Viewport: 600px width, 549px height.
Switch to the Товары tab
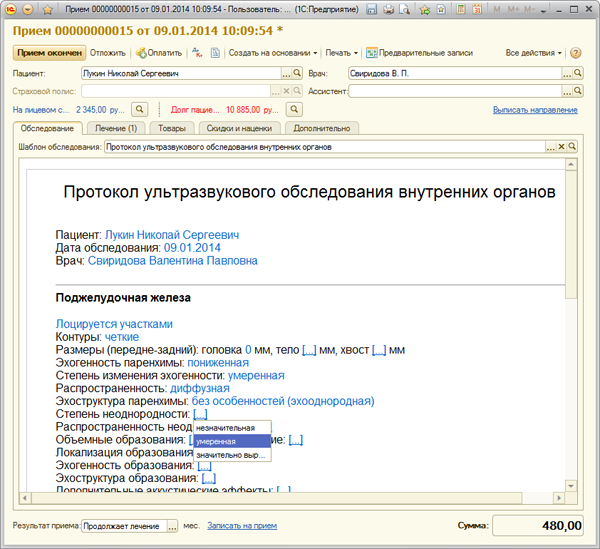172,128
